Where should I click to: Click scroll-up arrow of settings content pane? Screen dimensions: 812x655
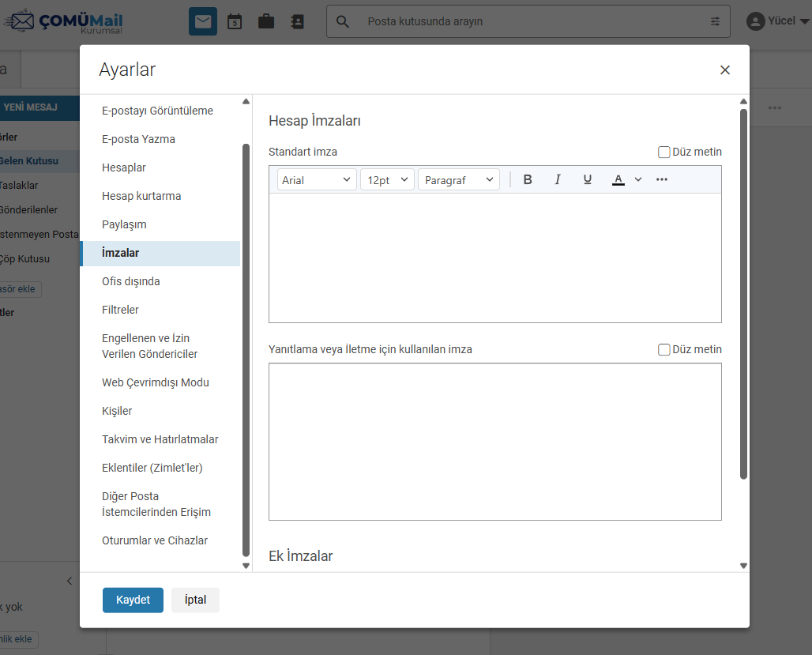pyautogui.click(x=743, y=102)
